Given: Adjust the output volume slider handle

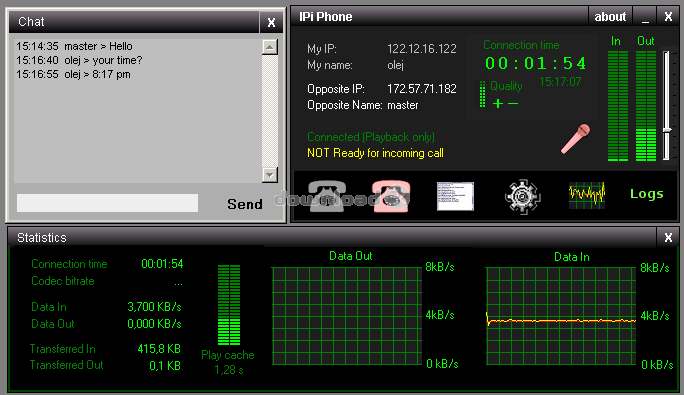Looking at the screenshot, I should coord(667,130).
